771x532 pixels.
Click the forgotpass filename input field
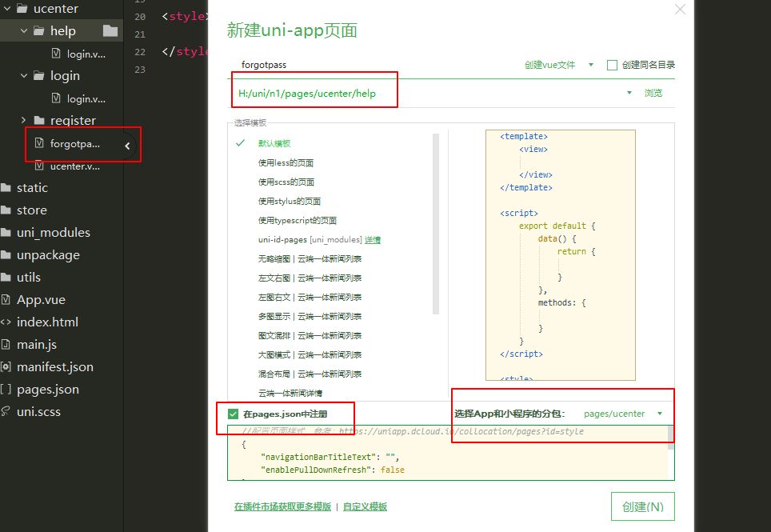(x=374, y=65)
